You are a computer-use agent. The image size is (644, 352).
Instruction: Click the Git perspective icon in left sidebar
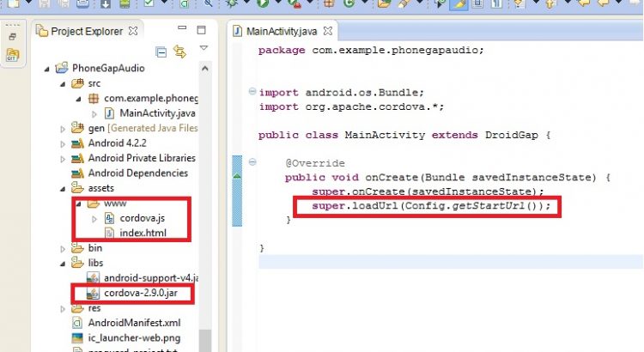12,55
